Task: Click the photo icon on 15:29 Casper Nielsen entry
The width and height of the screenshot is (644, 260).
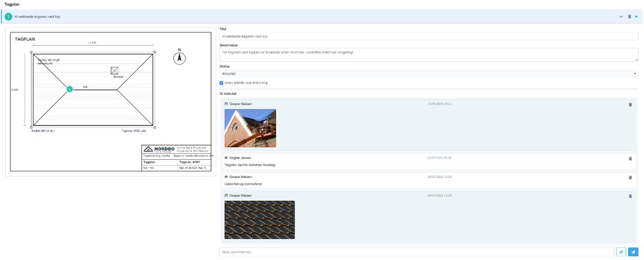Action: pos(226,196)
